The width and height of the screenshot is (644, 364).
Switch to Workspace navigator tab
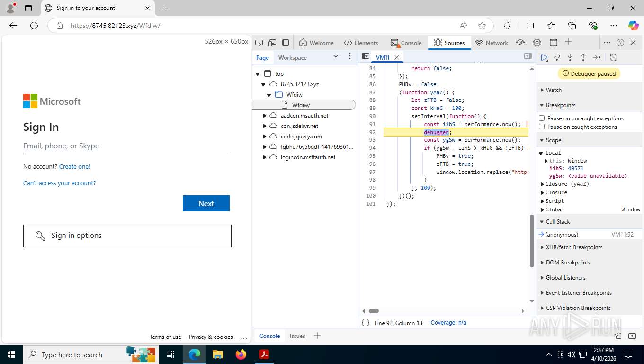pyautogui.click(x=292, y=58)
